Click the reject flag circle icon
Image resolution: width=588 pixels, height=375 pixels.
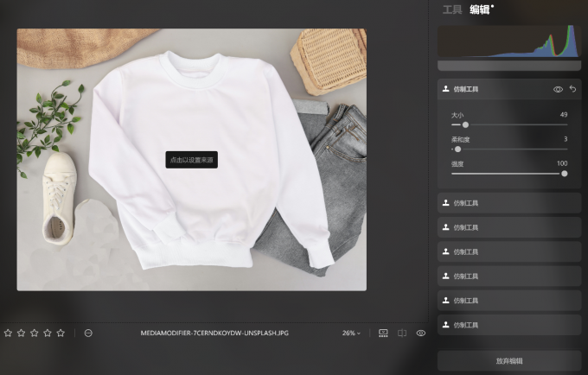(88, 333)
